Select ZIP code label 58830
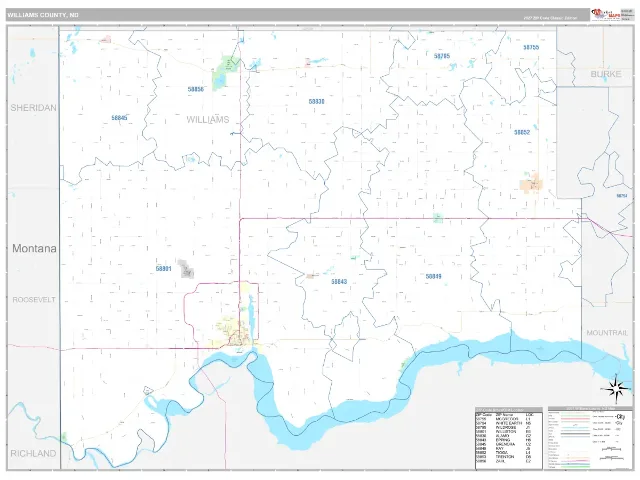Screen dimensions: 640x480 (316, 102)
